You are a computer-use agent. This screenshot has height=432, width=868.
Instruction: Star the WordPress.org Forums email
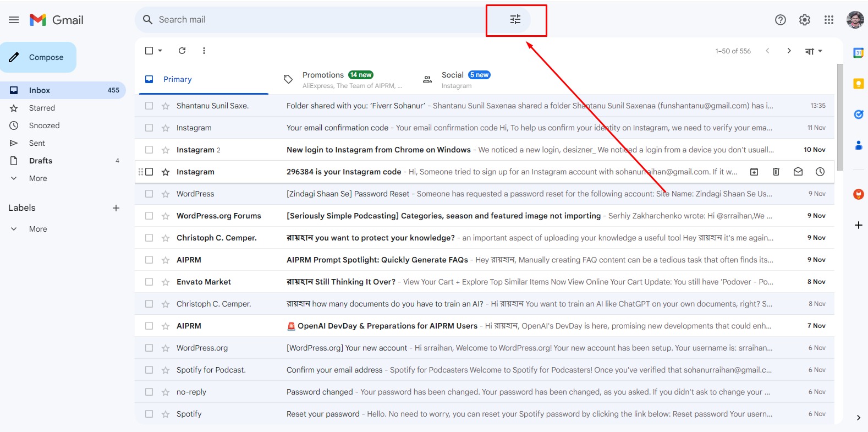click(166, 216)
